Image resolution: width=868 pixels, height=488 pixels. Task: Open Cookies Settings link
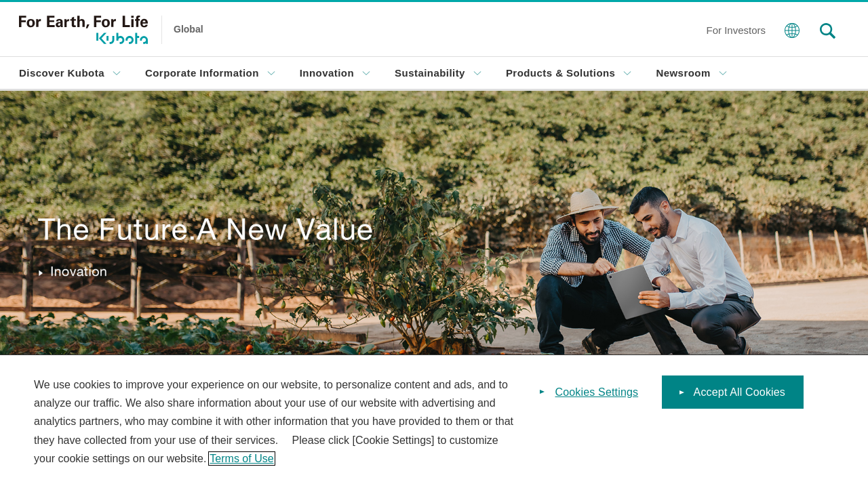pos(596,392)
